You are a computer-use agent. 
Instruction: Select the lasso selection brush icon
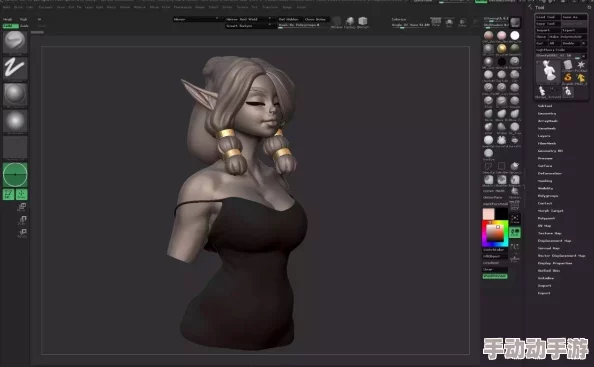pos(488,167)
